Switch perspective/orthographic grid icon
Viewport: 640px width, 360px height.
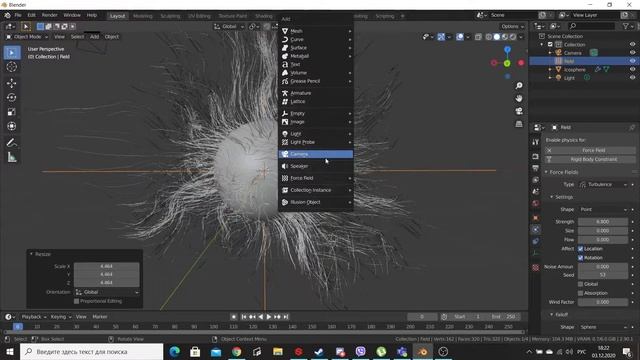point(519,124)
